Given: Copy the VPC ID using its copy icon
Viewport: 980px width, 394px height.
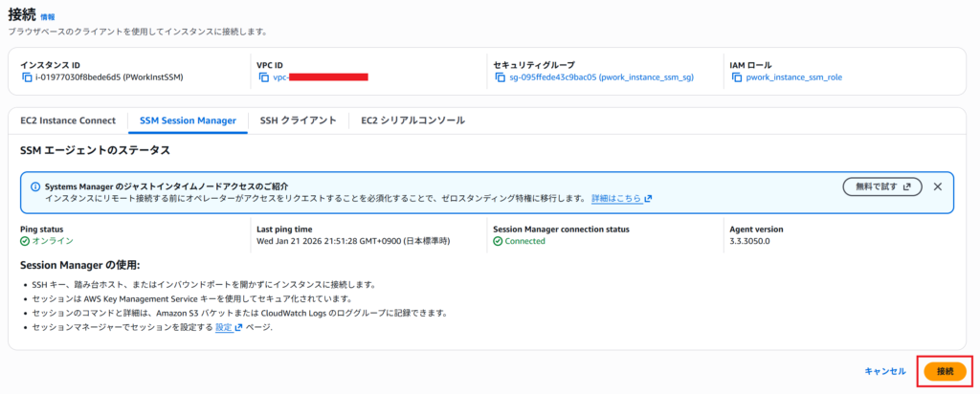Looking at the screenshot, I should click(x=263, y=77).
